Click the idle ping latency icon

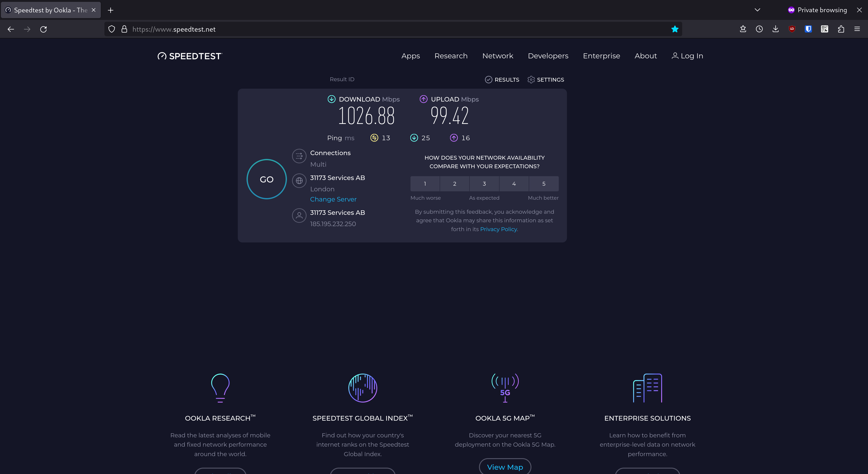click(x=374, y=138)
